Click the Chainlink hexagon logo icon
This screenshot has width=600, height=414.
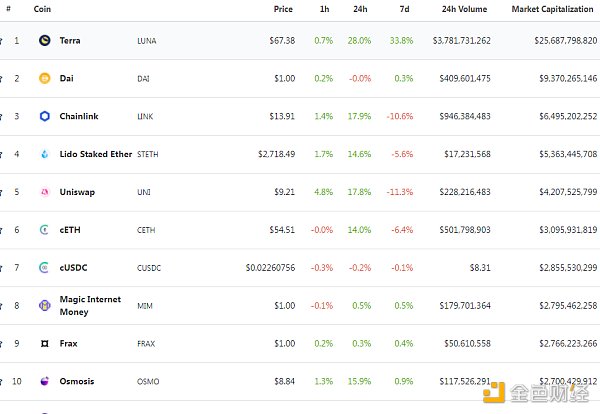pyautogui.click(x=45, y=116)
